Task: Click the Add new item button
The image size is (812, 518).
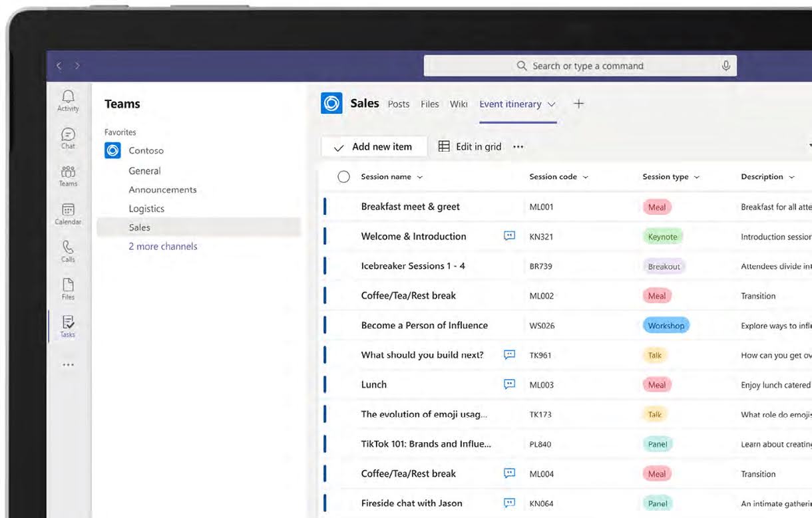Action: coord(374,147)
